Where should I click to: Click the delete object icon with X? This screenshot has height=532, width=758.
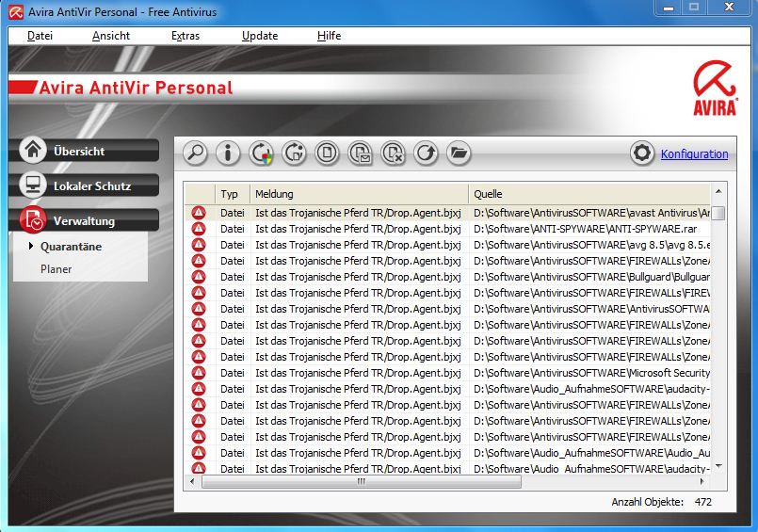pyautogui.click(x=393, y=153)
